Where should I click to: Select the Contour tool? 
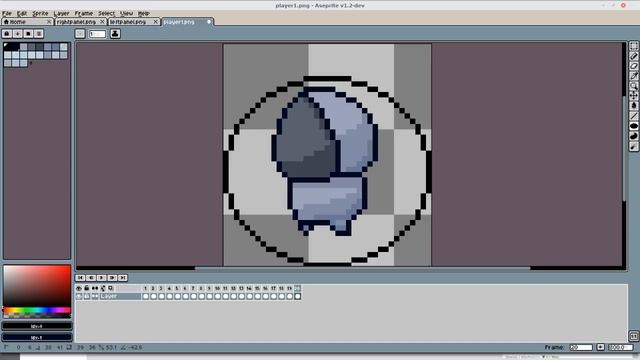(633, 136)
